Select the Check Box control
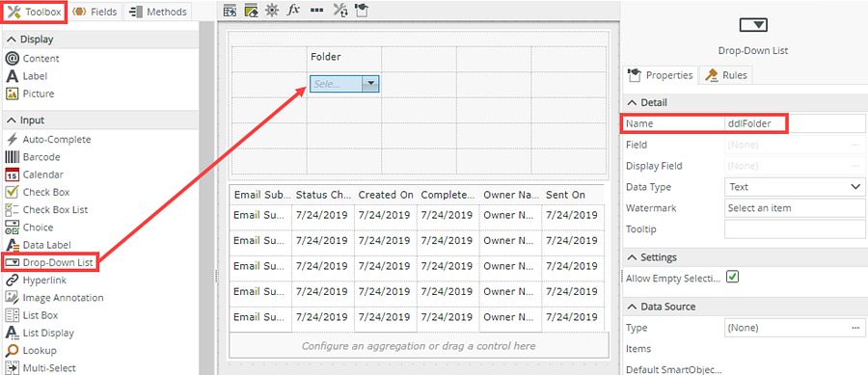868x375 pixels. click(x=38, y=192)
